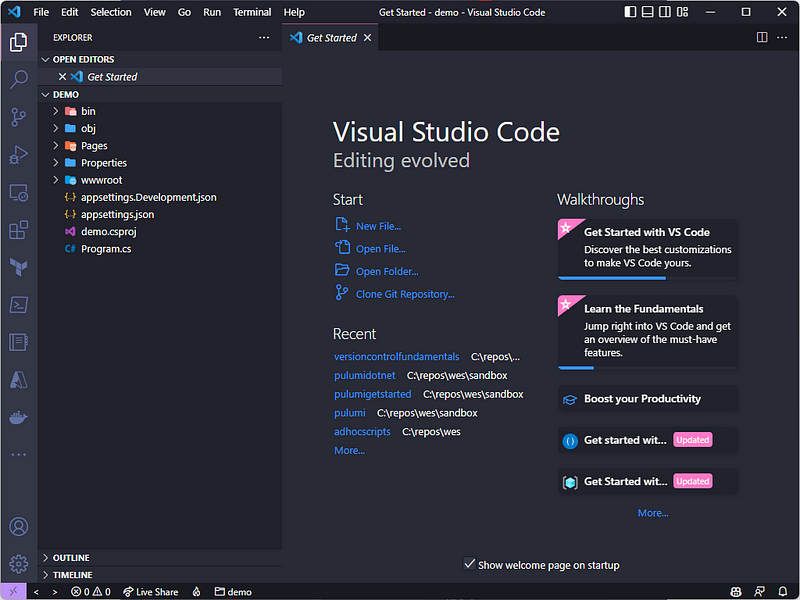Uncheck Show welcome page on startup
The height and width of the screenshot is (600, 800).
[470, 564]
